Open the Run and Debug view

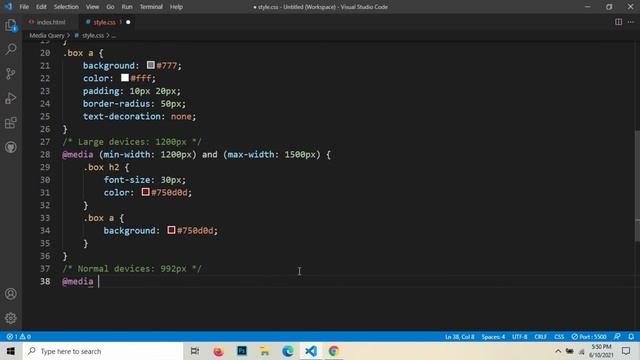coord(11,98)
